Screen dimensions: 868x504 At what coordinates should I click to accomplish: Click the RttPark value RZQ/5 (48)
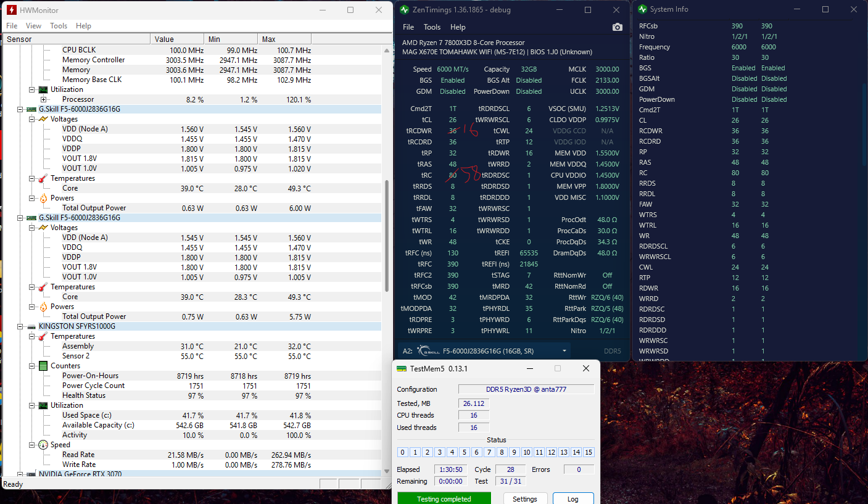point(607,308)
